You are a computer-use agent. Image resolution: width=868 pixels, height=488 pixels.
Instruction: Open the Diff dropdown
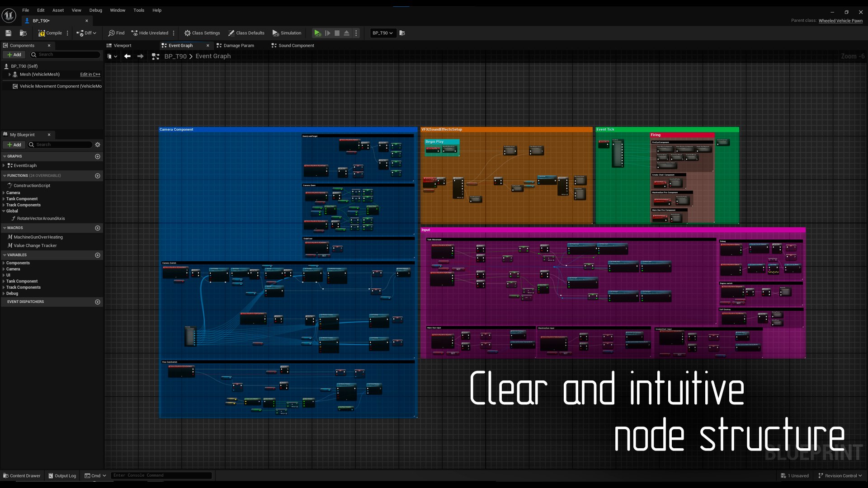pyautogui.click(x=86, y=33)
